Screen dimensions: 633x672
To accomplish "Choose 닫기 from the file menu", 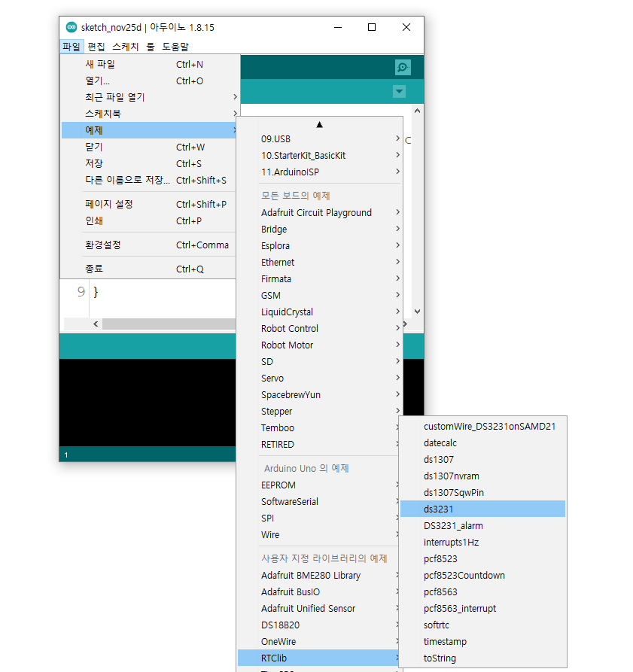I will click(x=149, y=147).
